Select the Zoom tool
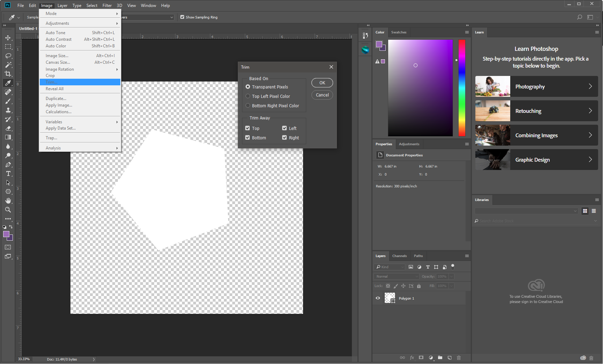The image size is (603, 364). (x=8, y=210)
